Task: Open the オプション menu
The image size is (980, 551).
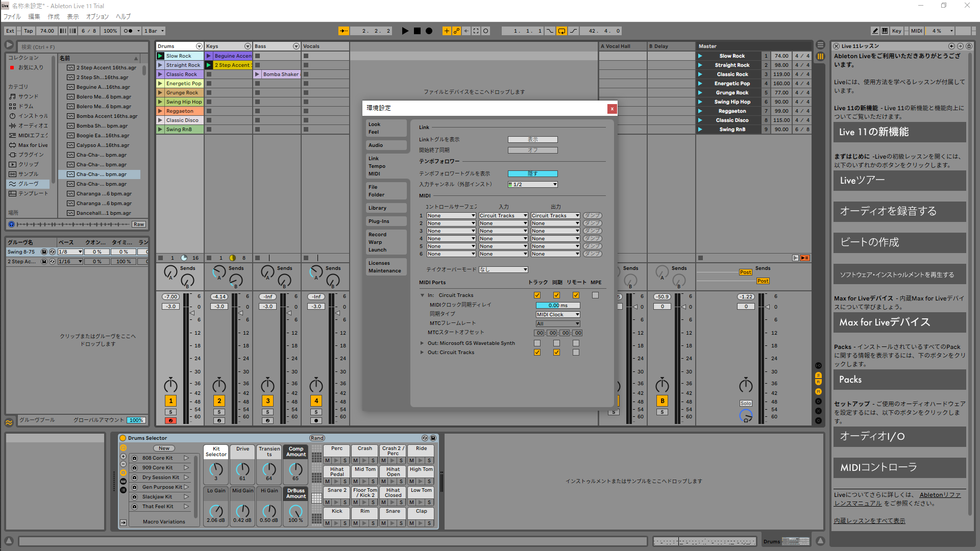Action: pyautogui.click(x=97, y=17)
